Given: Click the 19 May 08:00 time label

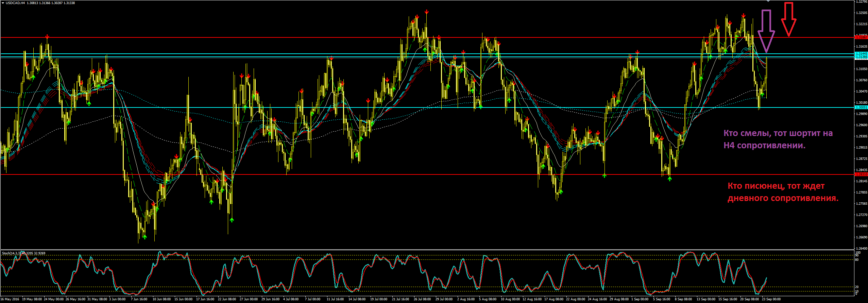Looking at the screenshot, I should click(32, 299).
